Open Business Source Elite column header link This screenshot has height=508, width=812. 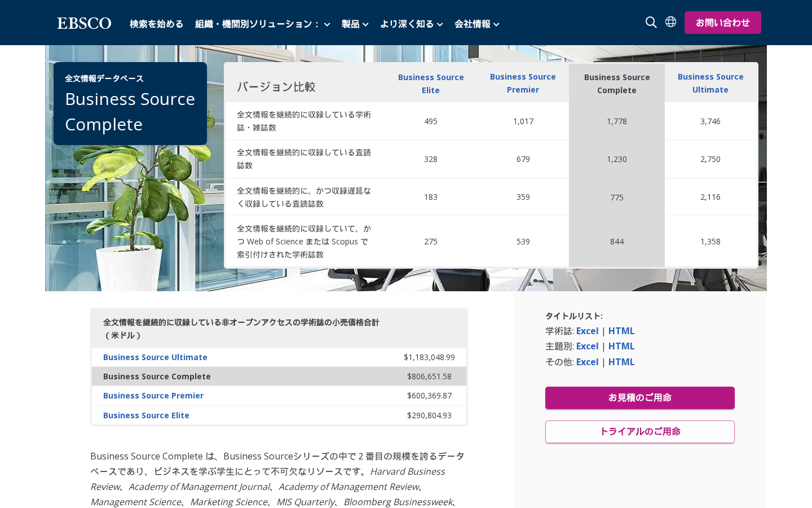tap(431, 84)
